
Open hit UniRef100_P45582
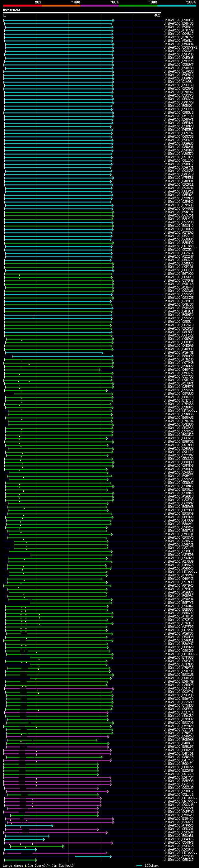click(x=178, y=130)
